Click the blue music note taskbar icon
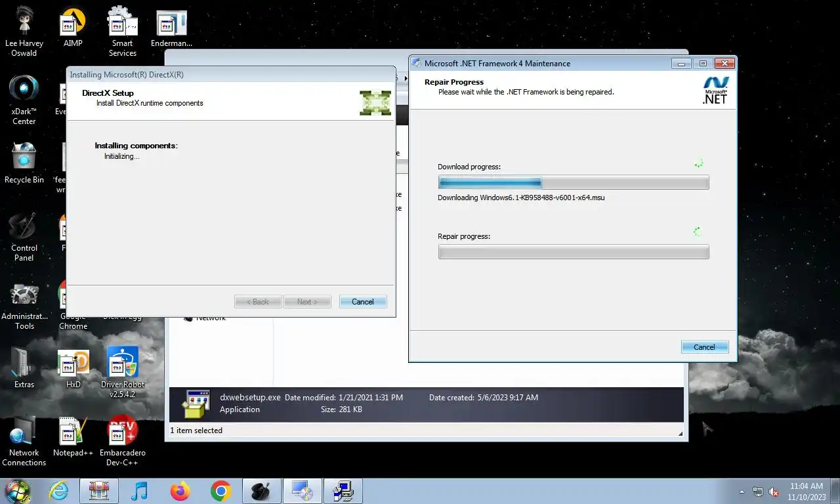840x504 pixels. point(140,491)
